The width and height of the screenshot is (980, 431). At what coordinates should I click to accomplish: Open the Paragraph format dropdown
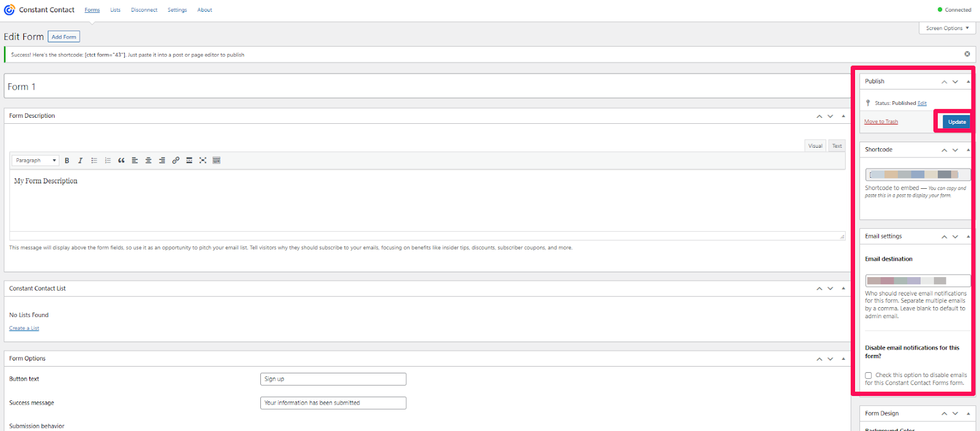tap(36, 161)
